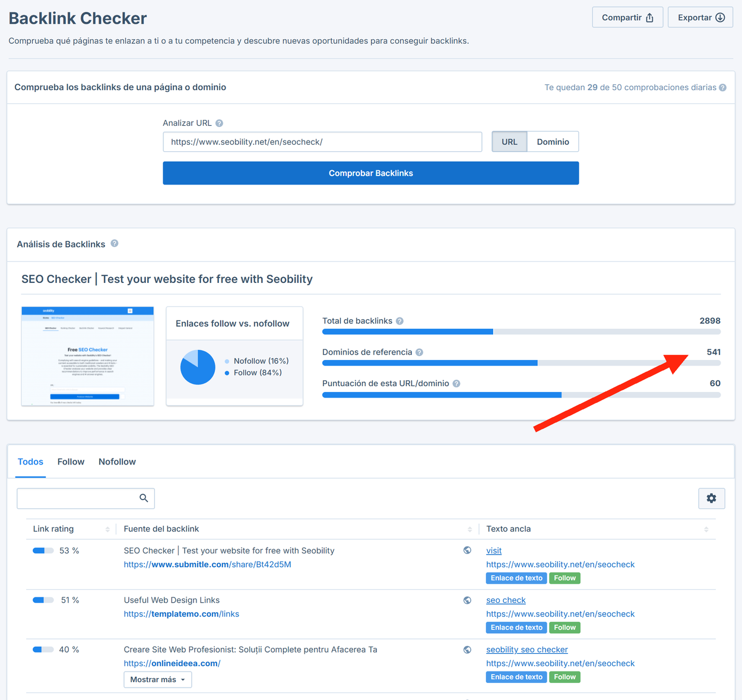
Task: Open the onlineideea.com source URL
Action: coord(172,663)
